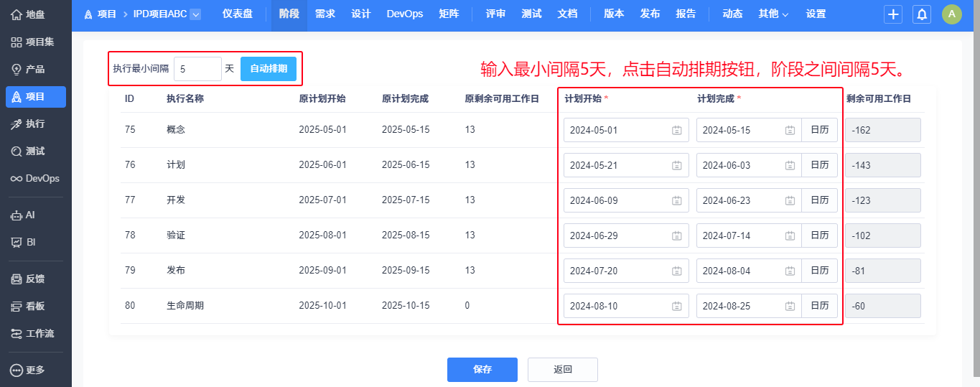This screenshot has width=980, height=387.
Task: Click the stage name 生命周期
Action: 185,305
